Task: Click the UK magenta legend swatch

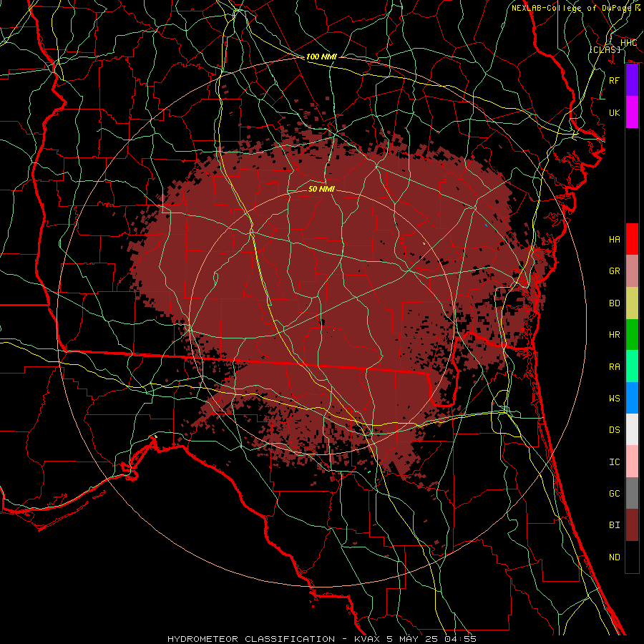Action: point(632,112)
